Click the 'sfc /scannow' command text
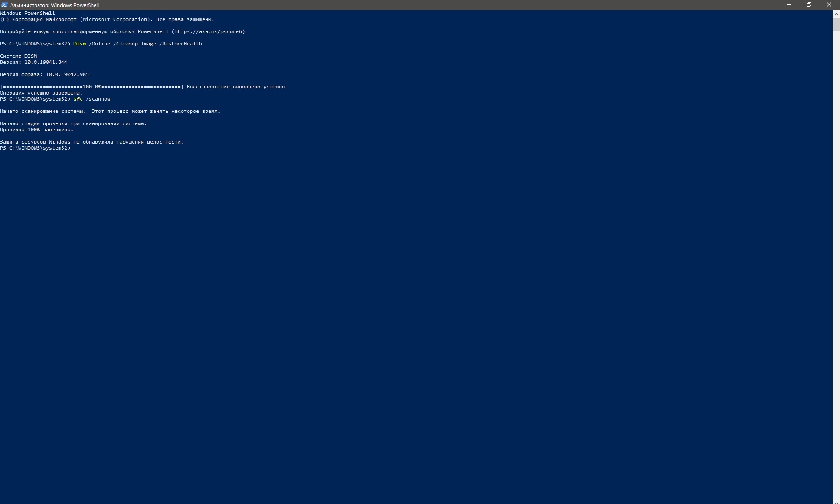Image resolution: width=840 pixels, height=504 pixels. click(x=92, y=99)
